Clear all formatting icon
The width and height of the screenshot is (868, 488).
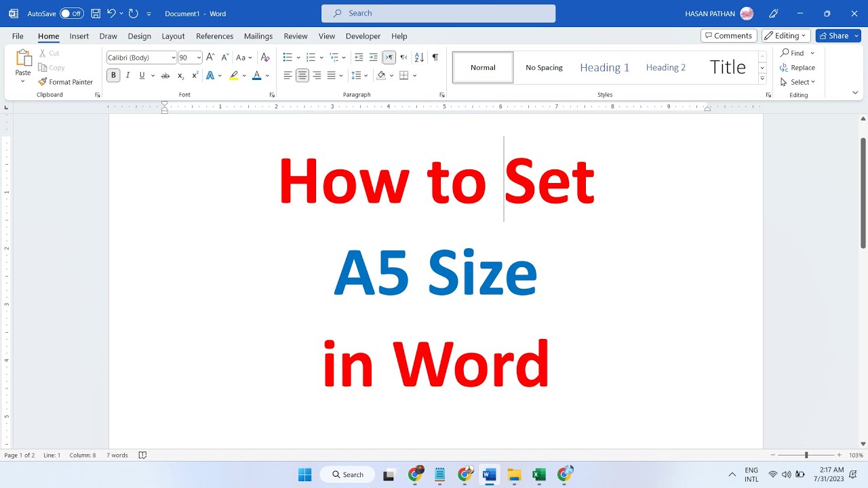click(265, 58)
